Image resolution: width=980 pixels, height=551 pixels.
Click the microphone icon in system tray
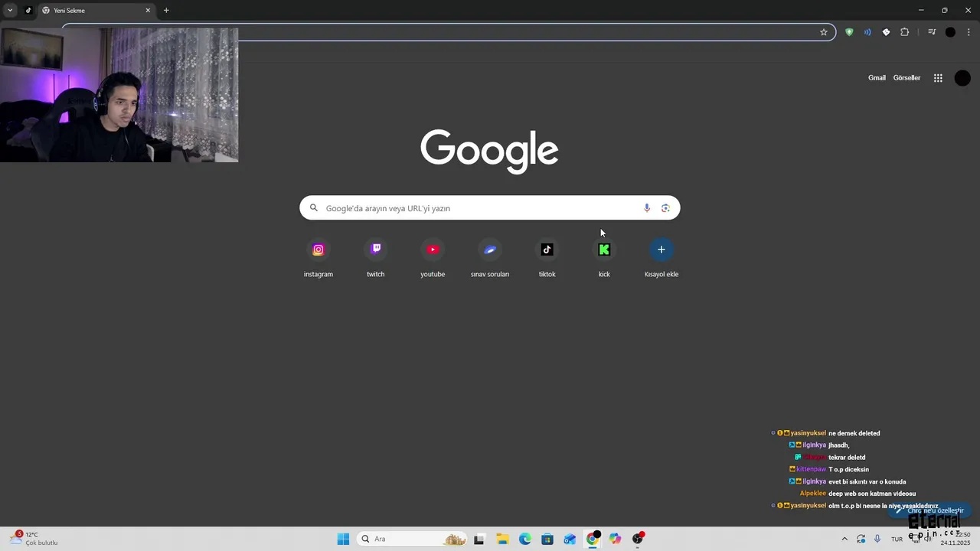point(877,539)
